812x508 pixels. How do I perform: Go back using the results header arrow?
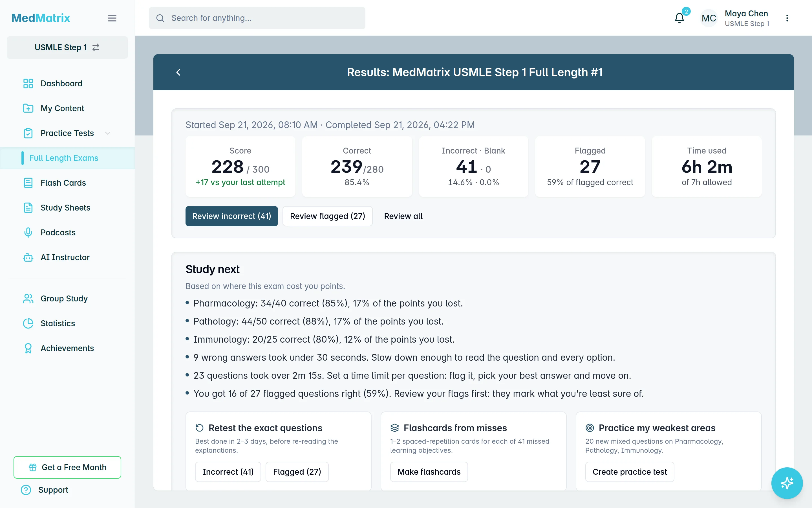point(178,72)
